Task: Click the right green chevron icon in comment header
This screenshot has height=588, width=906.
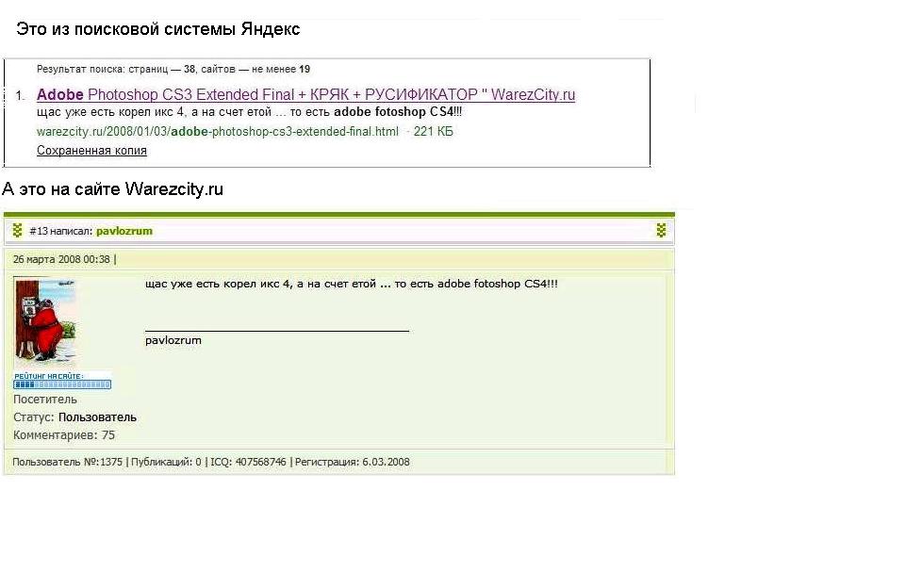Action: click(661, 231)
